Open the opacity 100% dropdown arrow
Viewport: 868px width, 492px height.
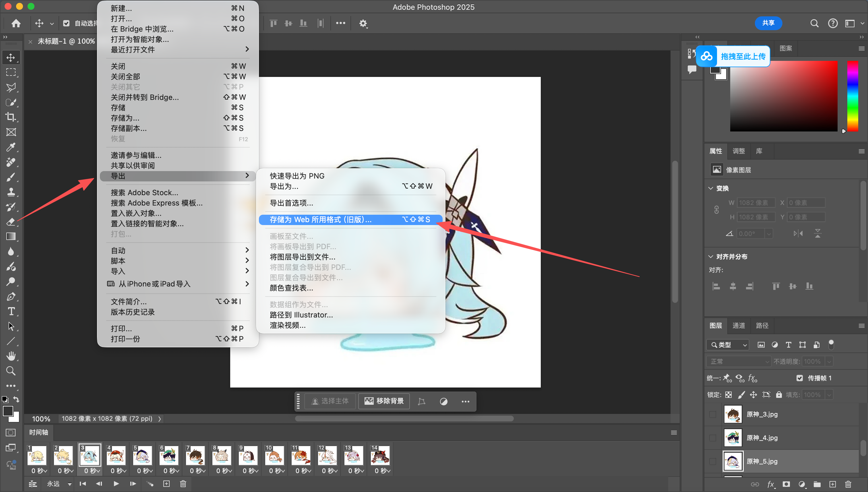coord(829,362)
